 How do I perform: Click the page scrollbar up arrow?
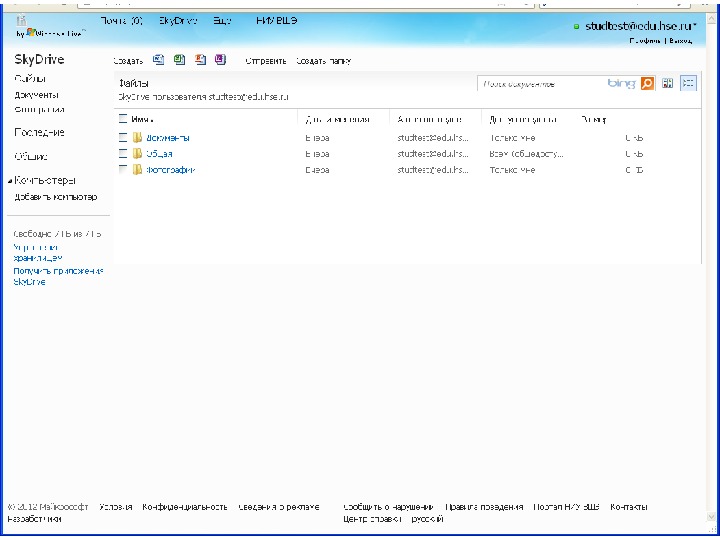(x=712, y=18)
